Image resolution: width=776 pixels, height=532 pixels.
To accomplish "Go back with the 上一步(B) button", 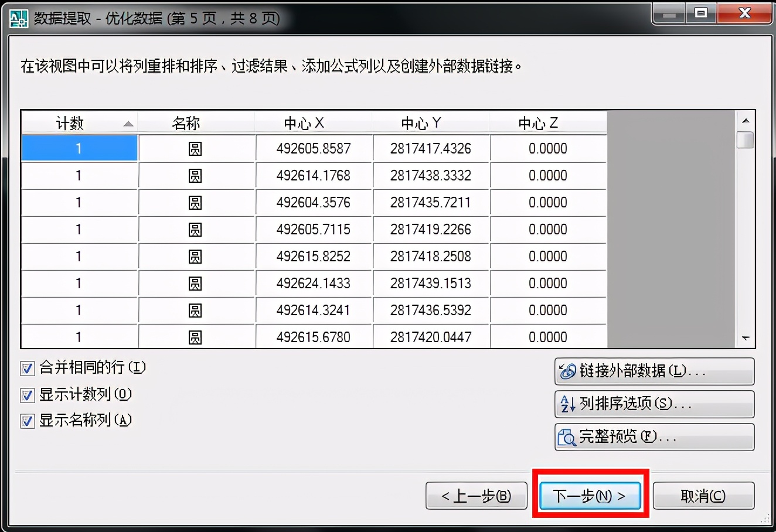I will click(477, 495).
